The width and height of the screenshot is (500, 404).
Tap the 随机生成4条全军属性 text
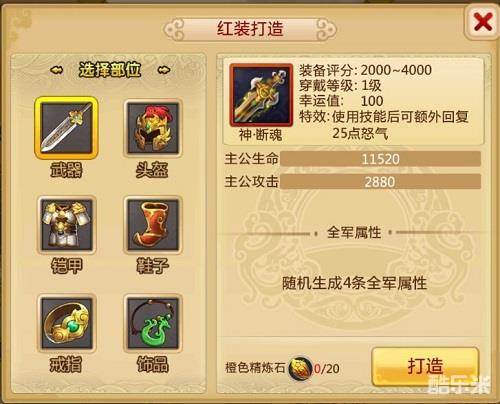(x=354, y=284)
